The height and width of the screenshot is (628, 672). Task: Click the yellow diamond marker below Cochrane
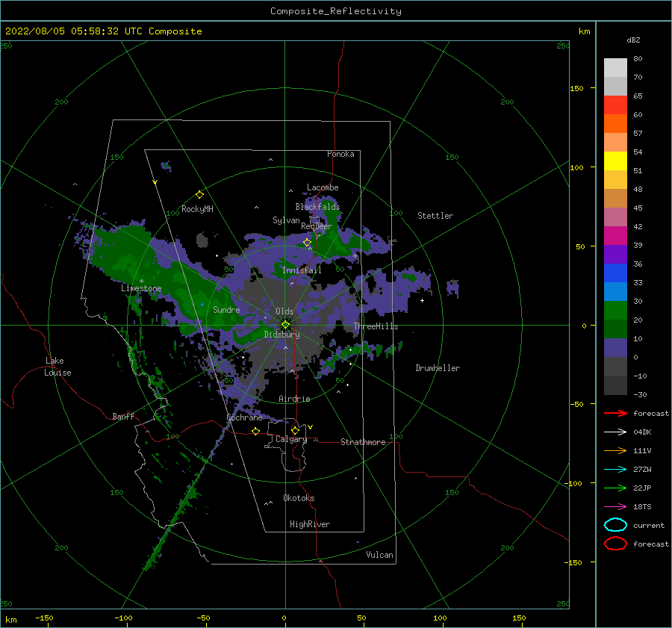coord(256,431)
